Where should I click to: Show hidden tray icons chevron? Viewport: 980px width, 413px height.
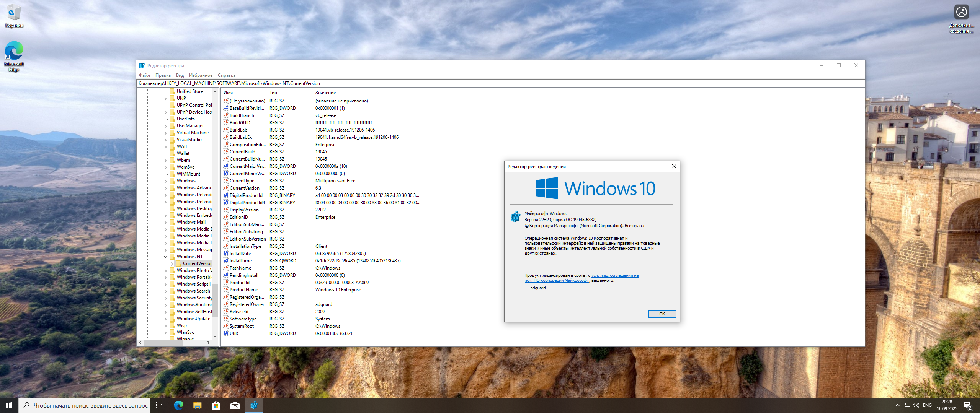897,405
